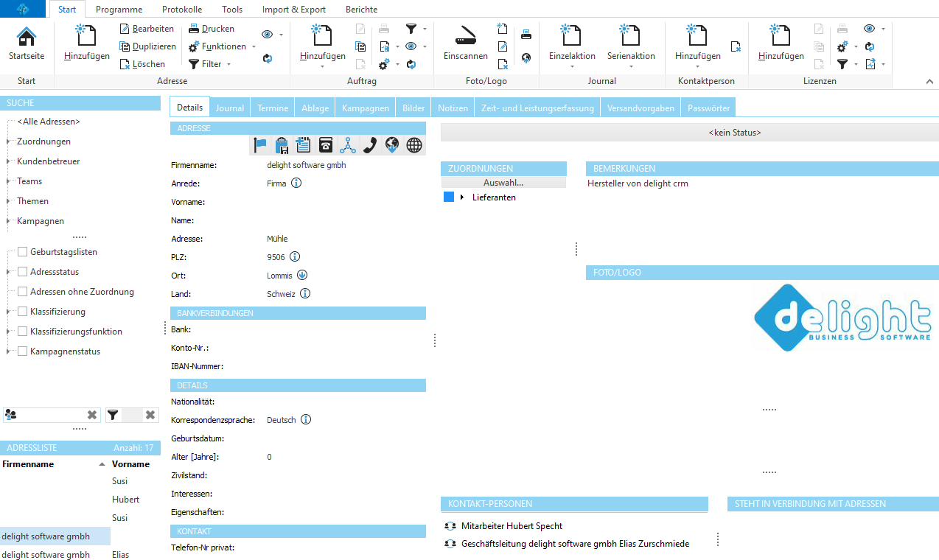Screen dimensions: 939x560
Task: Click the Einscannen scanner icon
Action: click(x=466, y=37)
